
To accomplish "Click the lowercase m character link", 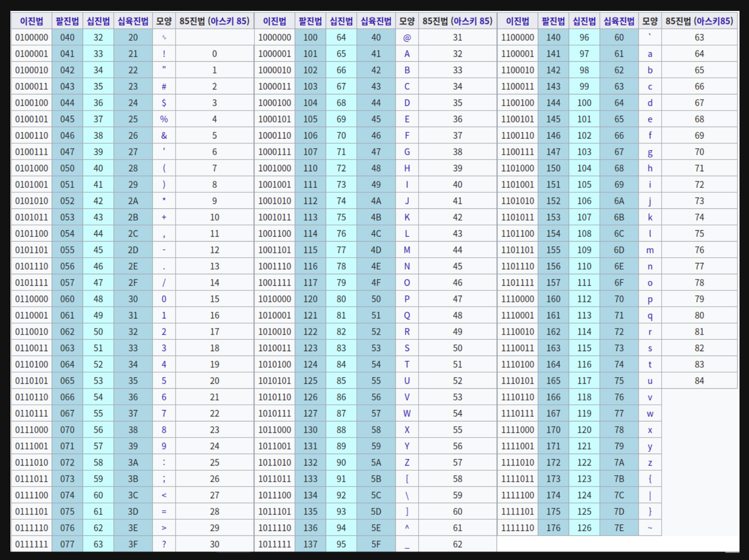I will click(650, 250).
